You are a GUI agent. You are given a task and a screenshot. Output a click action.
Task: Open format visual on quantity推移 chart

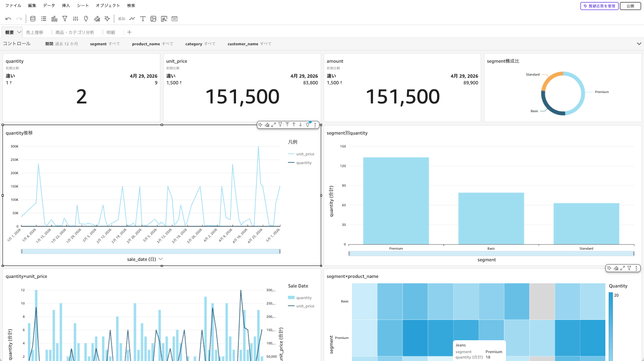pyautogui.click(x=267, y=125)
